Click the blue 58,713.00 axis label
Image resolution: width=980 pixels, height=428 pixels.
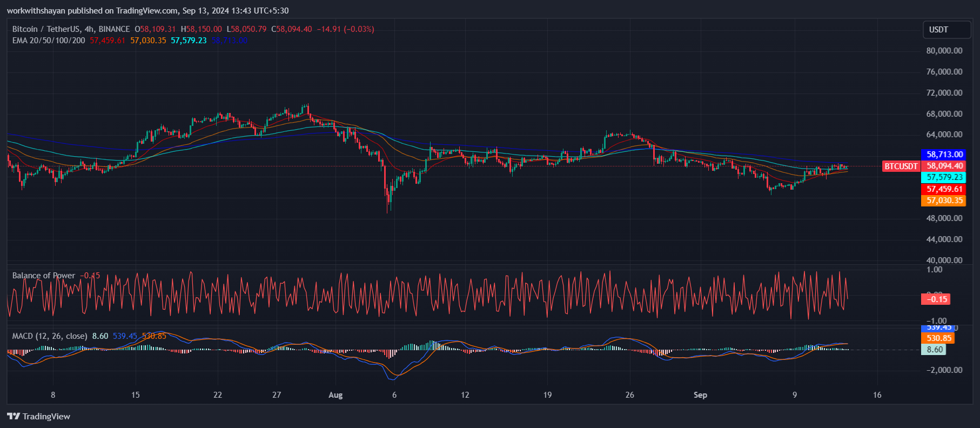(x=944, y=155)
